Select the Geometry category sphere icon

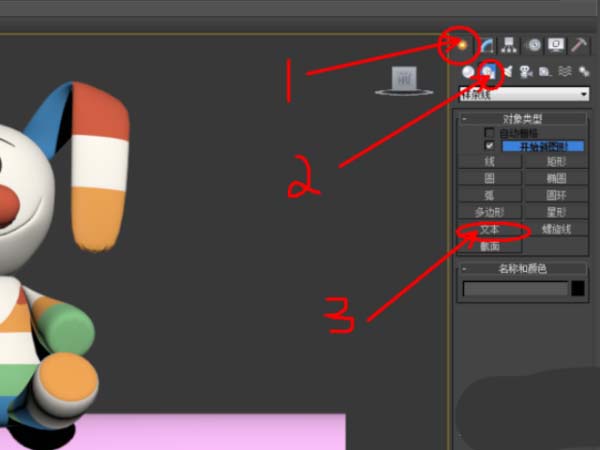[x=468, y=72]
